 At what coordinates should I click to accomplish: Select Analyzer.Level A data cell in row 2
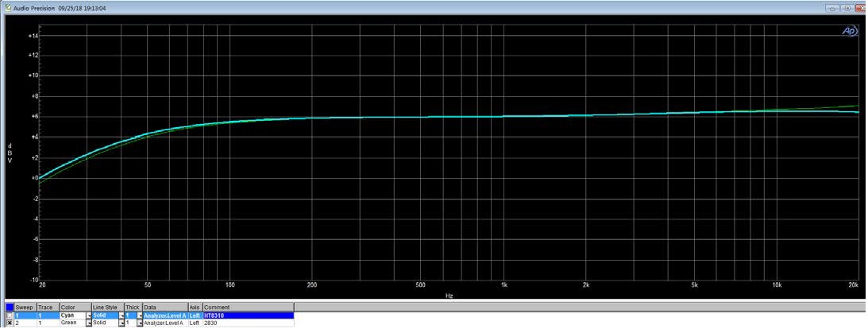click(x=165, y=323)
